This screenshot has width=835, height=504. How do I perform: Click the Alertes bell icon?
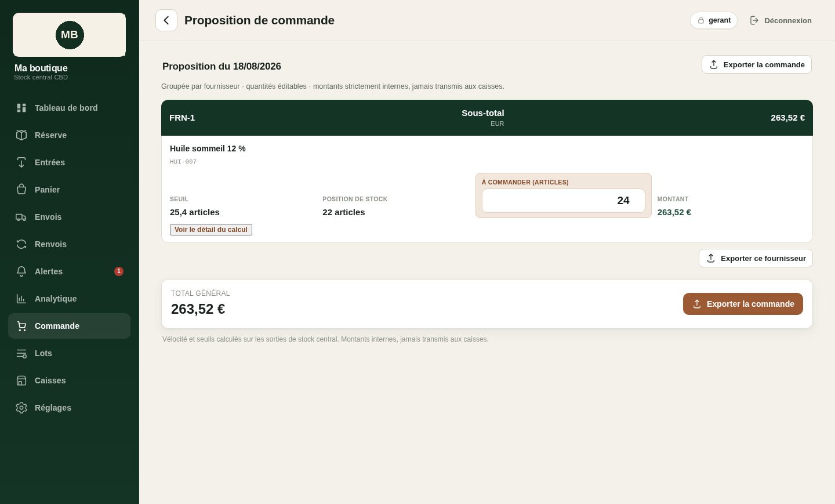coord(21,271)
